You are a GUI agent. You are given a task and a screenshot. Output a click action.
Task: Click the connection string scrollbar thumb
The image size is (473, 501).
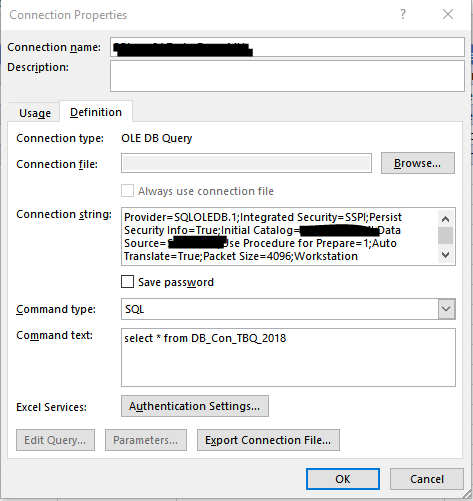(445, 236)
